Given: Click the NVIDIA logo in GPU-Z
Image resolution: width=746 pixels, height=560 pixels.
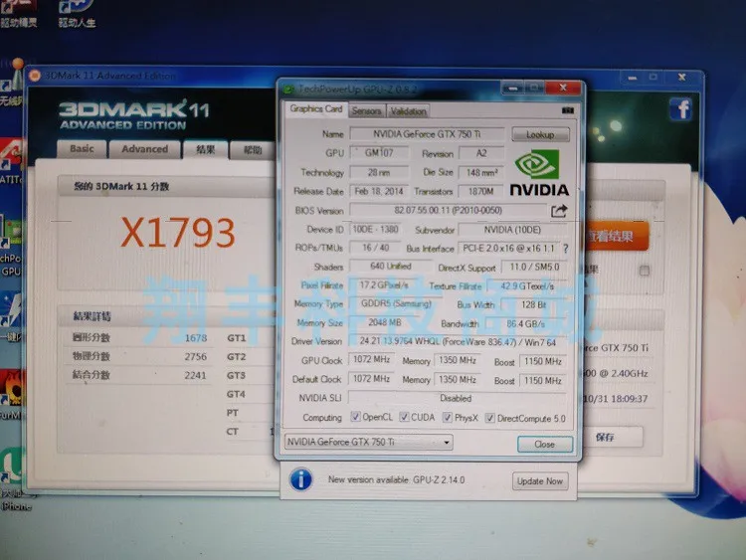Looking at the screenshot, I should click(539, 173).
